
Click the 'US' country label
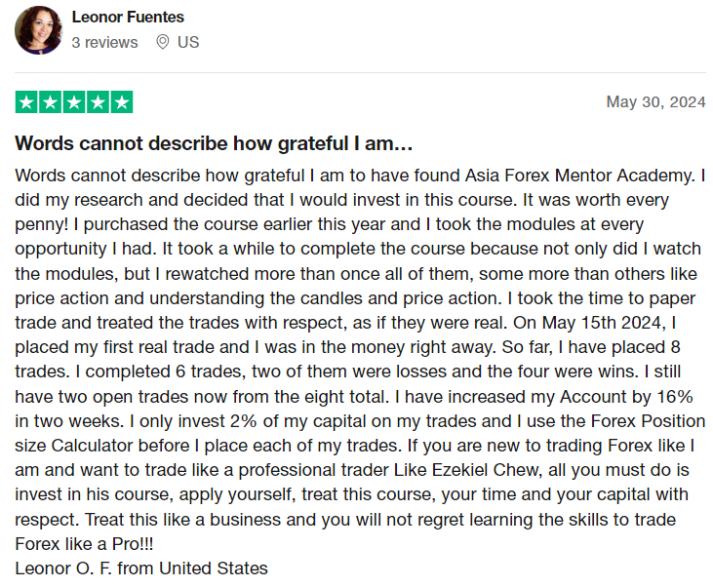tap(188, 42)
